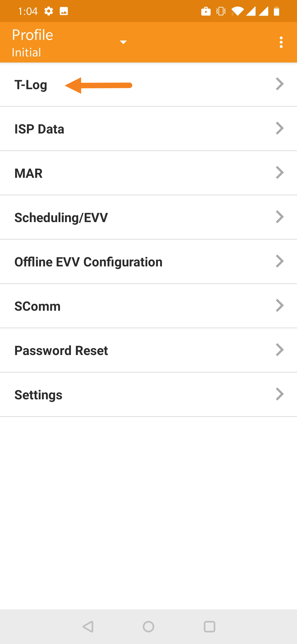Open the three-dot overflow menu
The image size is (297, 644).
click(x=281, y=42)
